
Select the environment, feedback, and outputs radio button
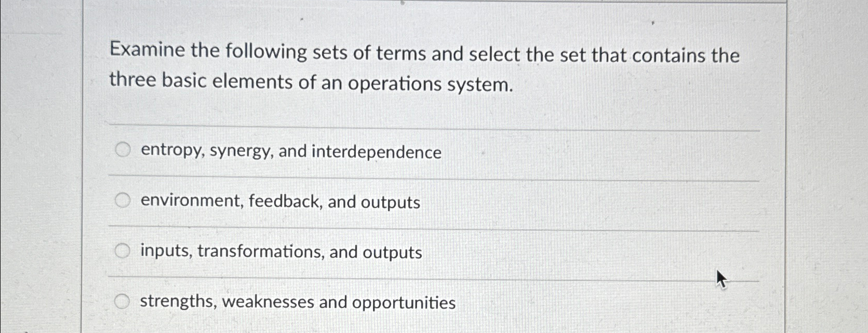(x=123, y=200)
